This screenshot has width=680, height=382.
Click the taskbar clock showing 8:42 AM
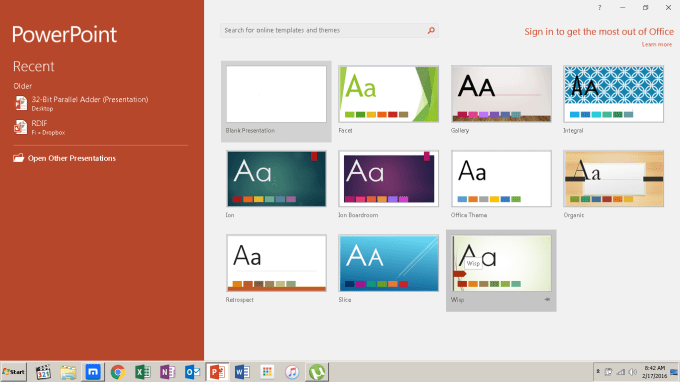tap(654, 372)
